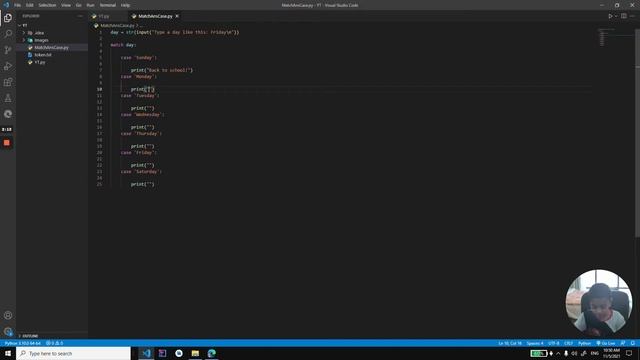Open notifications bell in status bar
The image size is (640, 360).
click(633, 343)
